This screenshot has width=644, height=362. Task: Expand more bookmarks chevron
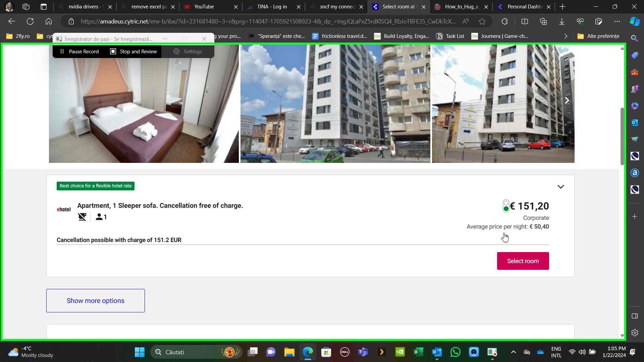tap(566, 36)
